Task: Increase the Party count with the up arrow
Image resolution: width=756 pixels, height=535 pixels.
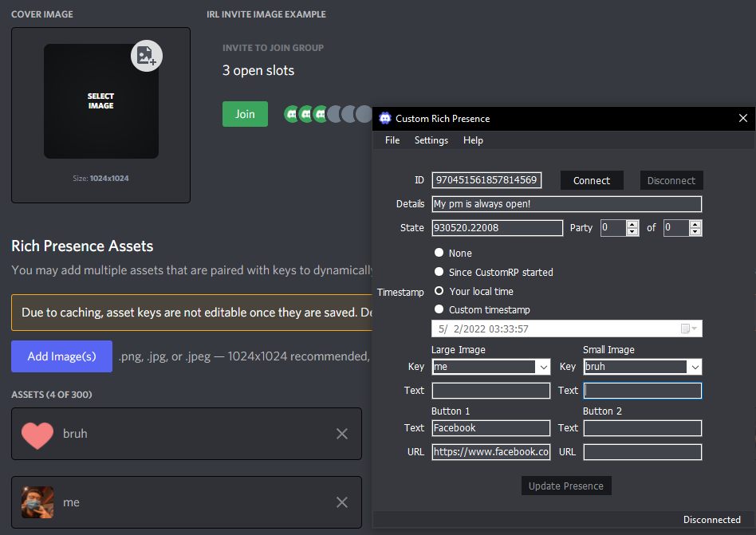Action: coord(632,224)
